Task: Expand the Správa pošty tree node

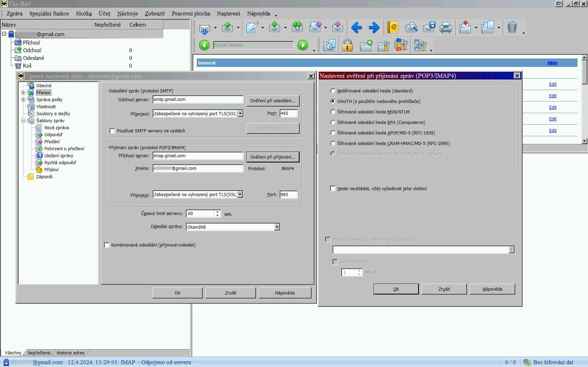Action: 23,100
